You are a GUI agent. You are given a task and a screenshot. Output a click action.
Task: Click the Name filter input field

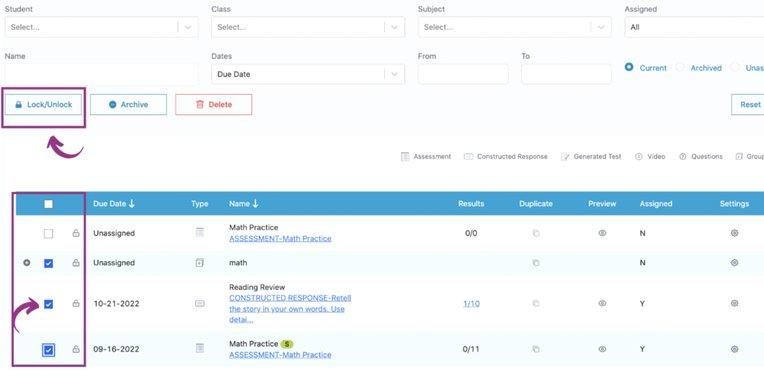click(102, 74)
